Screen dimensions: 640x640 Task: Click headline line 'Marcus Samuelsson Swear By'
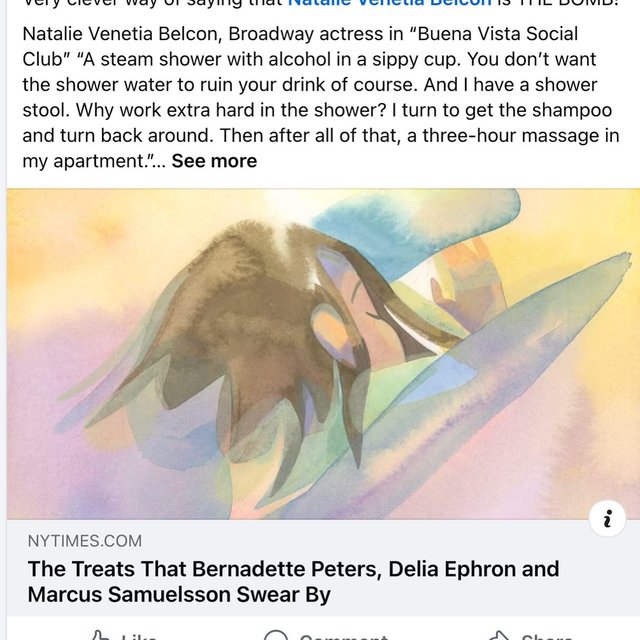pyautogui.click(x=179, y=594)
